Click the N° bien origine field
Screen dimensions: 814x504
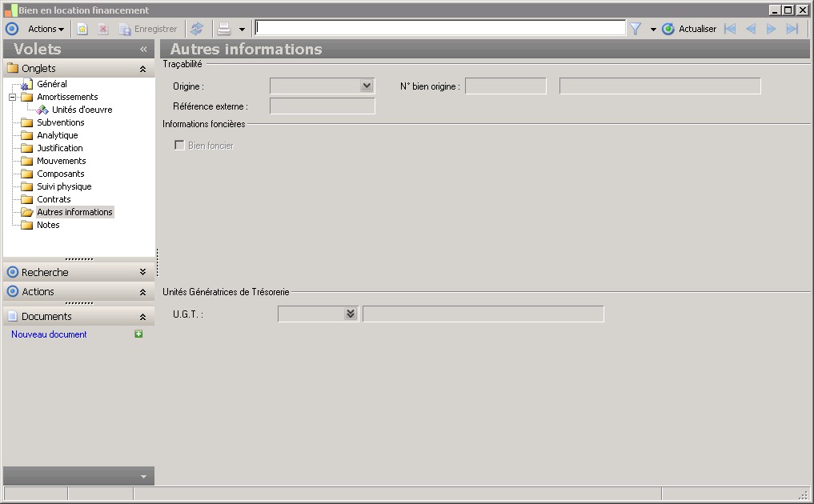pos(506,86)
